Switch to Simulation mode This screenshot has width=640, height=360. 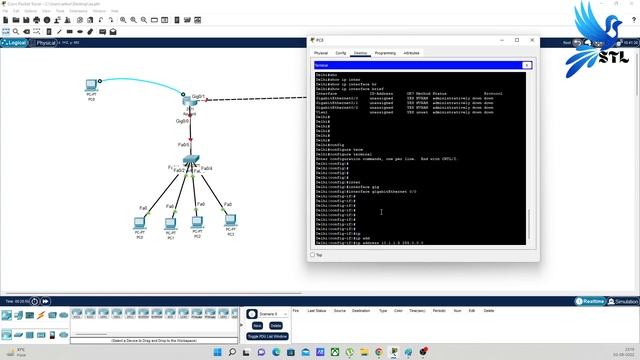point(623,301)
